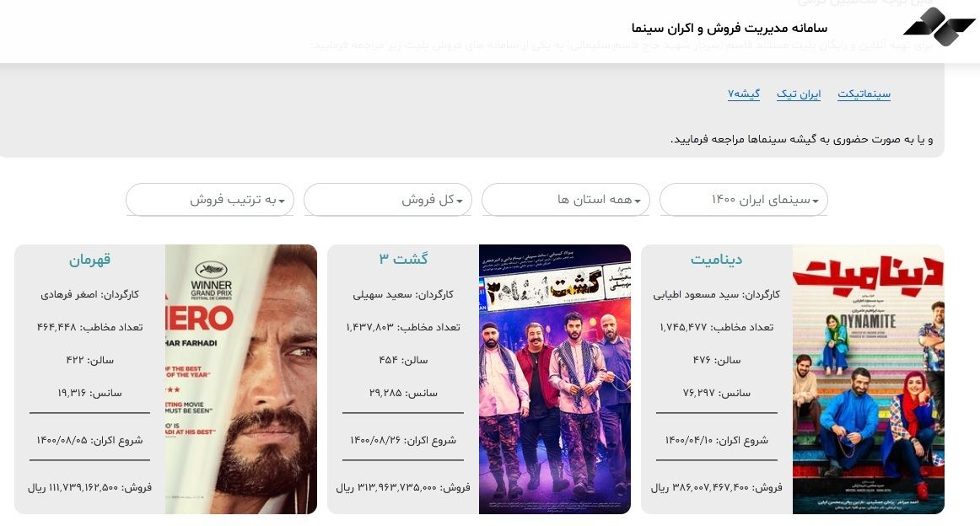The image size is (980, 526).
Task: Expand the سینمای ایران ۱۴۰۰ dropdown
Action: pos(744,199)
